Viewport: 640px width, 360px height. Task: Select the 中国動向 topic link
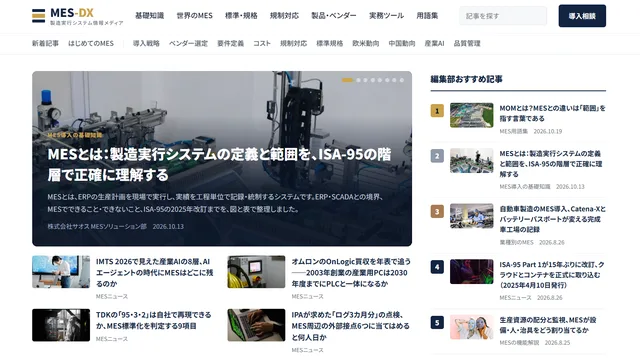(x=402, y=43)
